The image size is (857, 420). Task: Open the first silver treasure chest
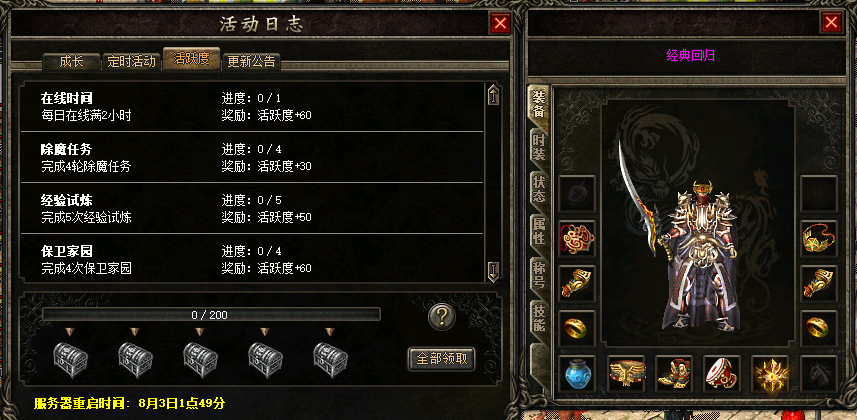pyautogui.click(x=70, y=359)
